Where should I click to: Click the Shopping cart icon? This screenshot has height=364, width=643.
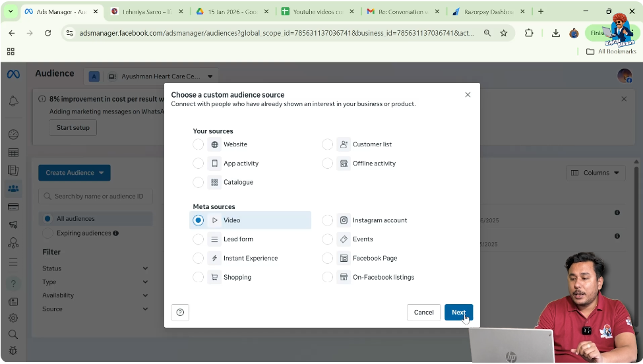[x=214, y=277]
